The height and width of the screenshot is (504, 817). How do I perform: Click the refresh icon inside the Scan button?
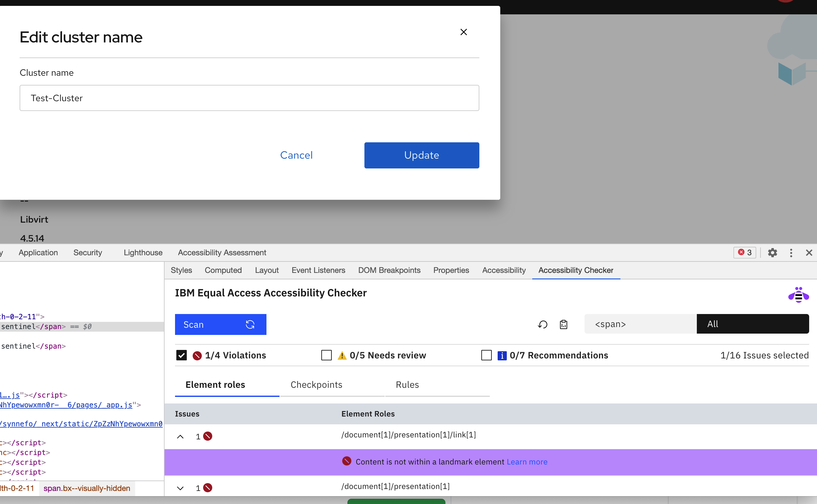tap(250, 324)
